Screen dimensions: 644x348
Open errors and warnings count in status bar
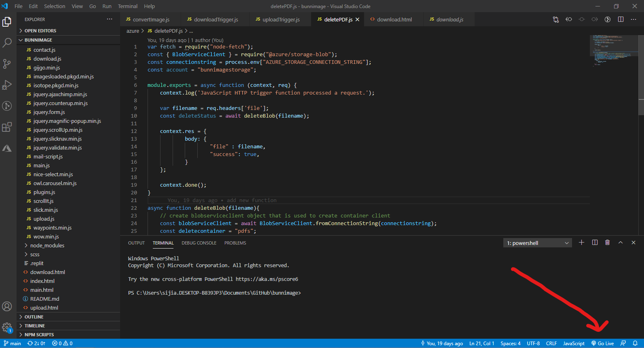click(62, 344)
